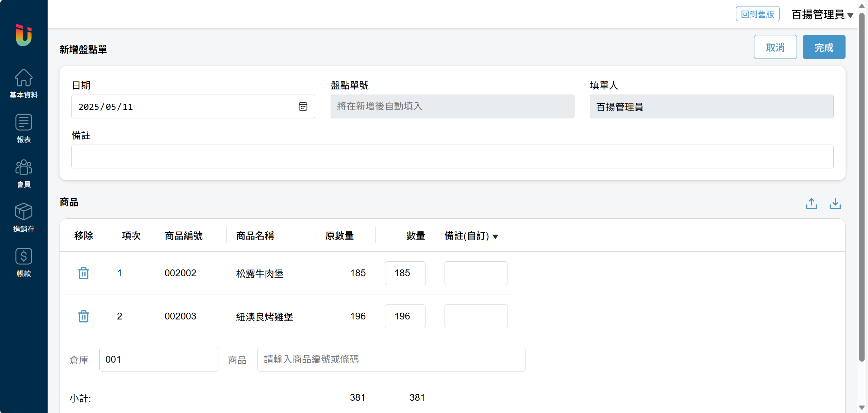Screen dimensions: 868x413
Task: Click the vertical page scrollbar
Action: coord(862,187)
